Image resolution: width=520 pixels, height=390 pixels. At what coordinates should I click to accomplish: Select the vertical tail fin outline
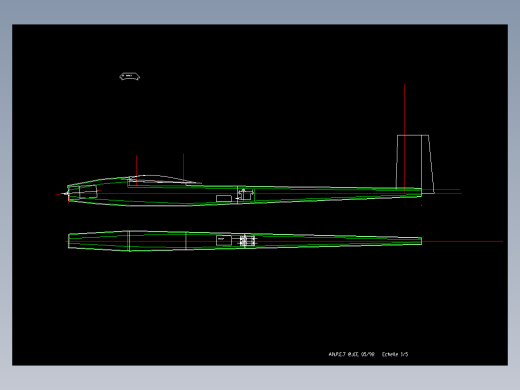point(415,164)
